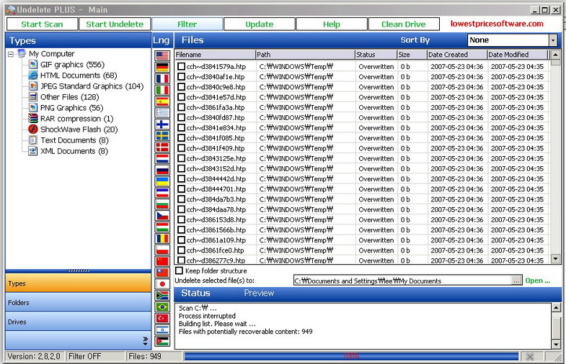Choose the Greek flag language

[162, 113]
